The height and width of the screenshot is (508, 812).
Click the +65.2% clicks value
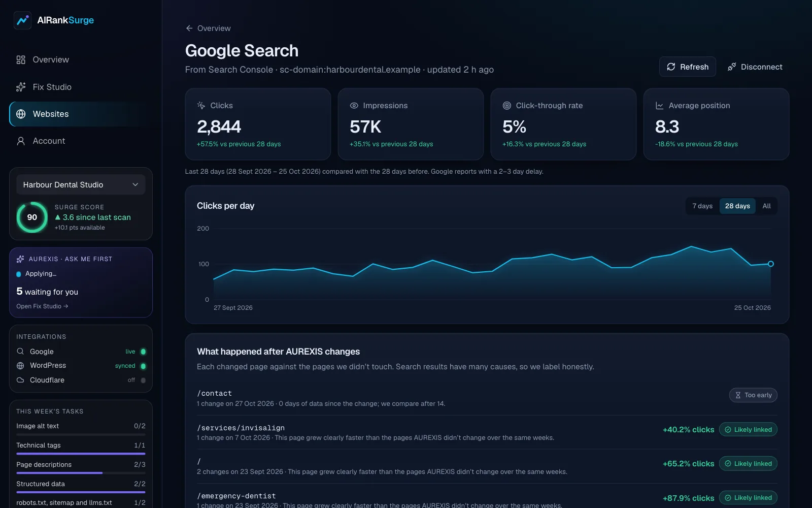(688, 464)
